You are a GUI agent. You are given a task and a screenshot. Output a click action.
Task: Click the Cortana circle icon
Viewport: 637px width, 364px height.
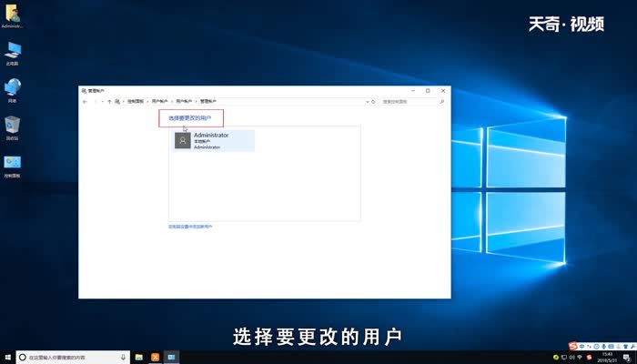click(x=23, y=358)
